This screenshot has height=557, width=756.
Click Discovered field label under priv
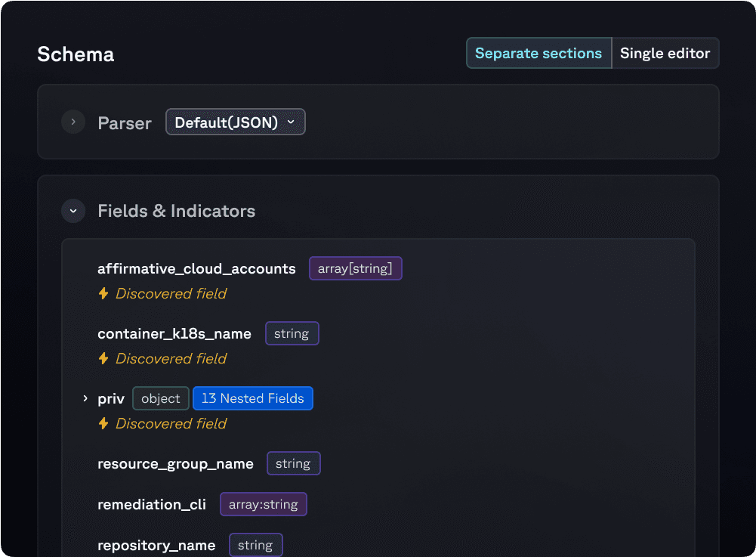171,424
